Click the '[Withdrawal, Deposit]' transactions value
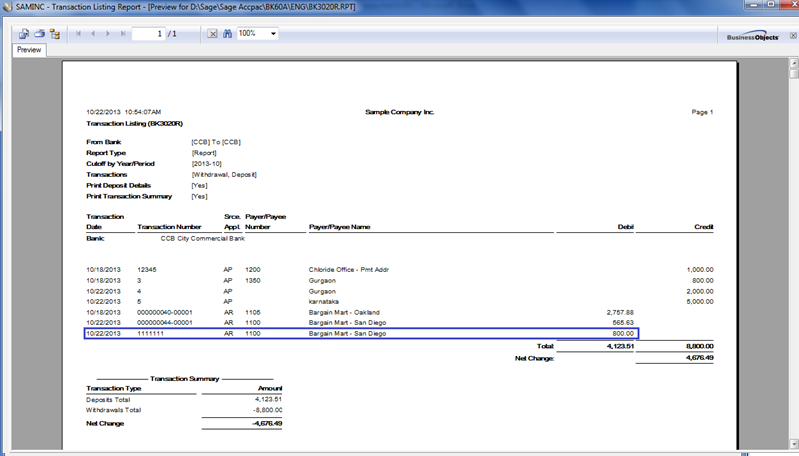 [224, 175]
